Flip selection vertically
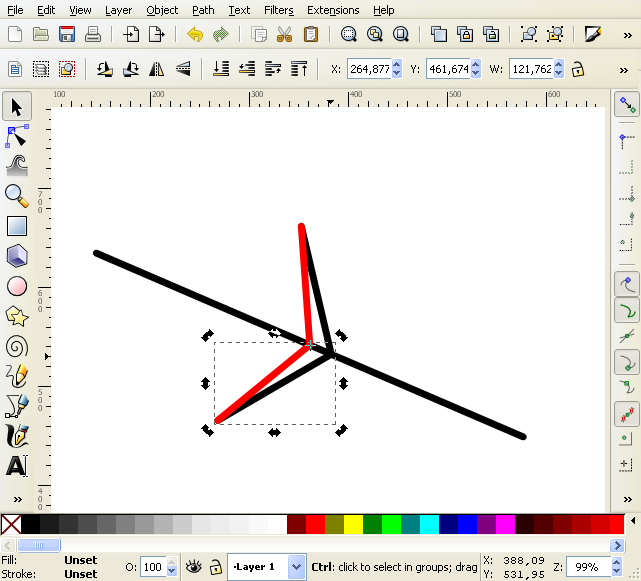The image size is (641, 581). [x=183, y=69]
